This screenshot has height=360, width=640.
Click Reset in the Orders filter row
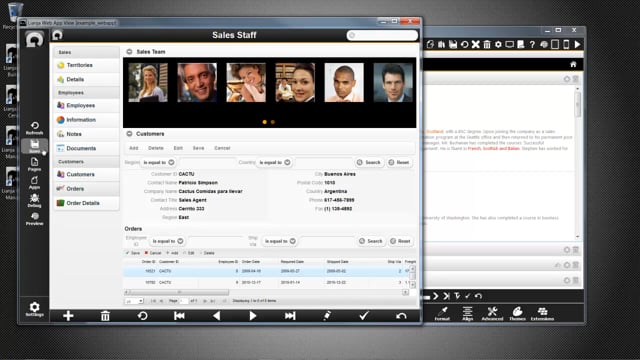[401, 241]
